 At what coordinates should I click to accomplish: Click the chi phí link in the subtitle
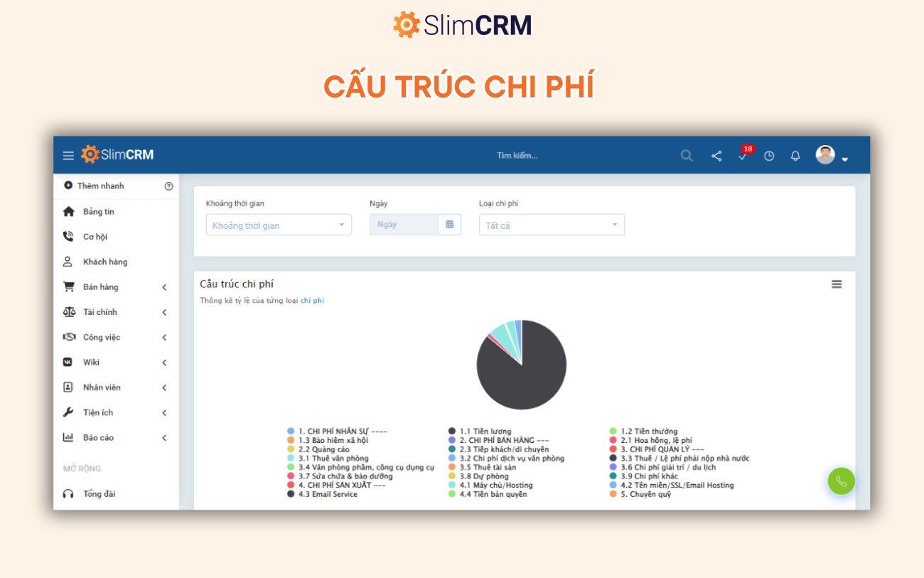point(312,301)
